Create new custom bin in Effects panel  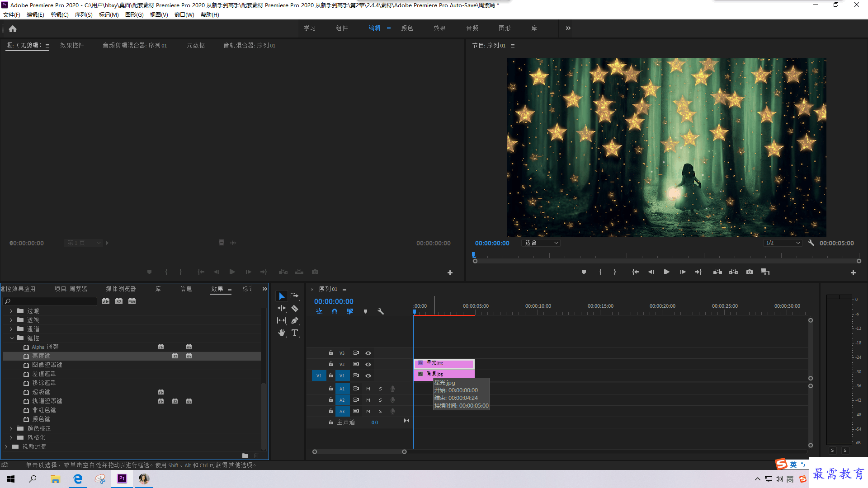(245, 455)
